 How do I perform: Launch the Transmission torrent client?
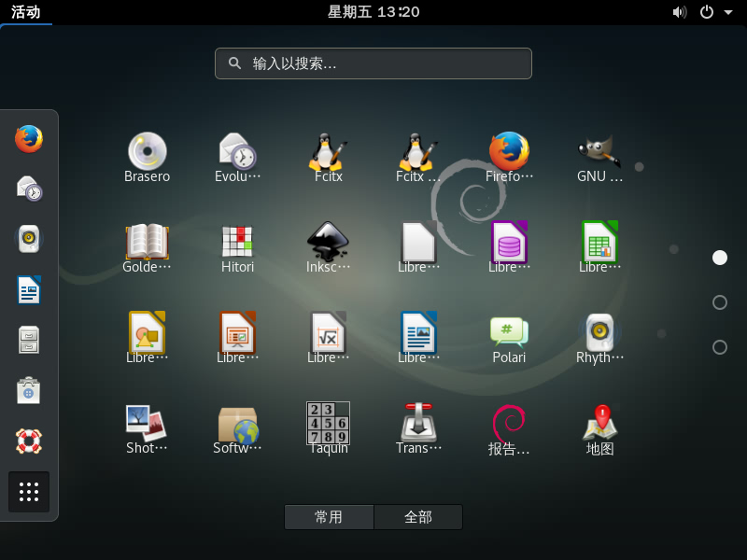(x=418, y=428)
